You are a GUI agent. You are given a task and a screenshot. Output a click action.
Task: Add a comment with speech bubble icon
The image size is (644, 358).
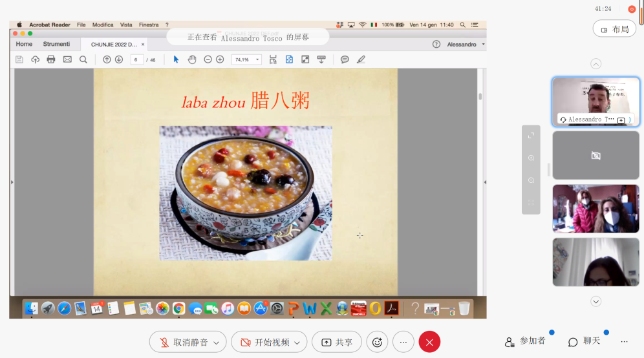point(345,59)
